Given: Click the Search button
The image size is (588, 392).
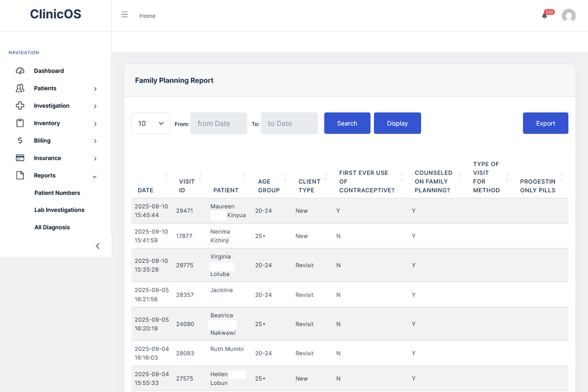Looking at the screenshot, I should pyautogui.click(x=347, y=123).
